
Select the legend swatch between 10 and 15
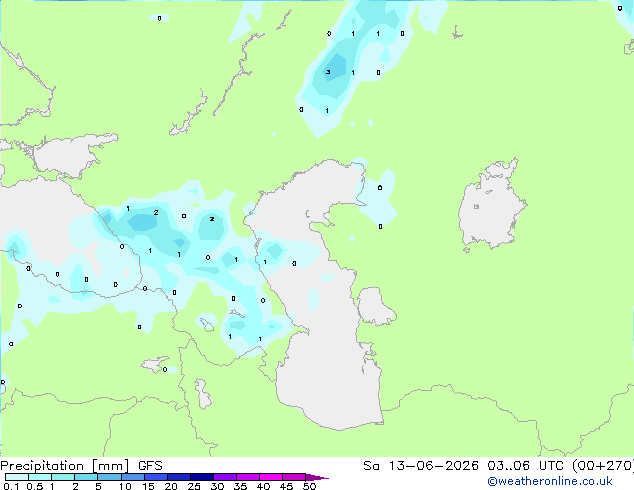(132, 477)
